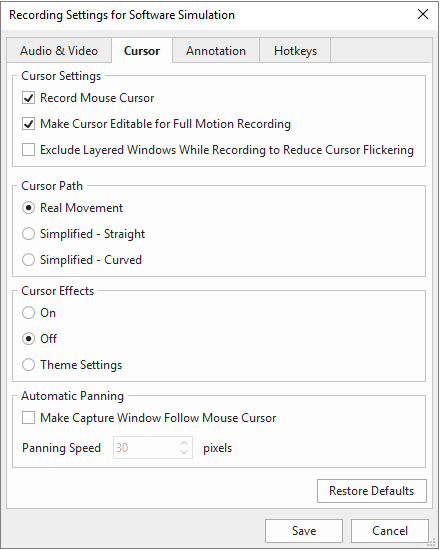
Task: Enable Exclude Layered Windows While Recording checkbox
Action: click(28, 150)
